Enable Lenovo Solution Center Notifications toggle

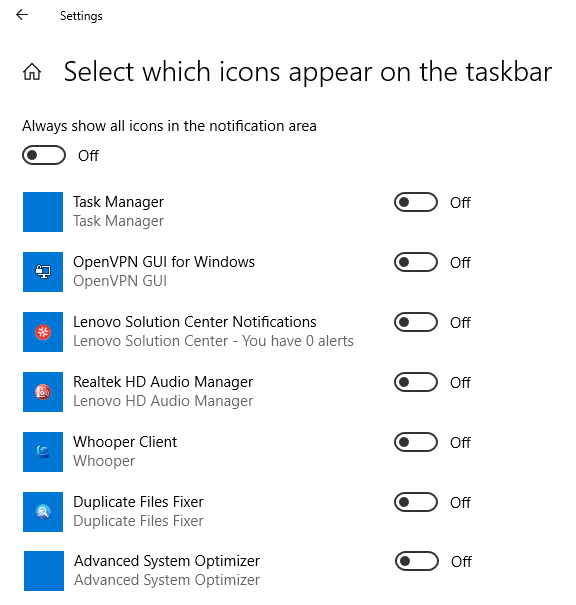[x=416, y=322]
